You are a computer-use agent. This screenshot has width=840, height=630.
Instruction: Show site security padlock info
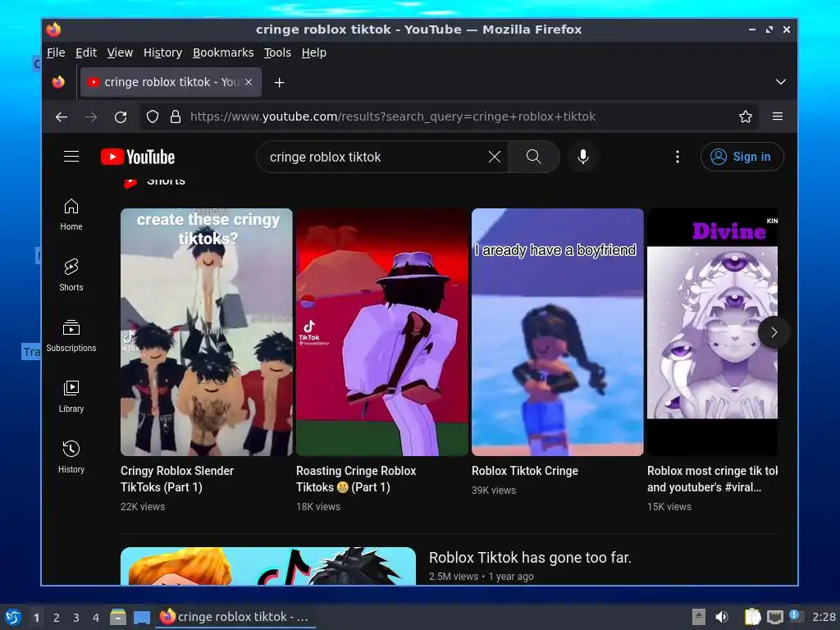(x=176, y=116)
